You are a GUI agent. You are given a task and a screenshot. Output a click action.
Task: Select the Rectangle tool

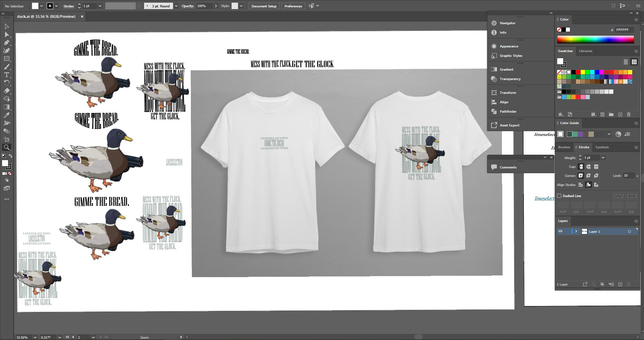point(6,59)
